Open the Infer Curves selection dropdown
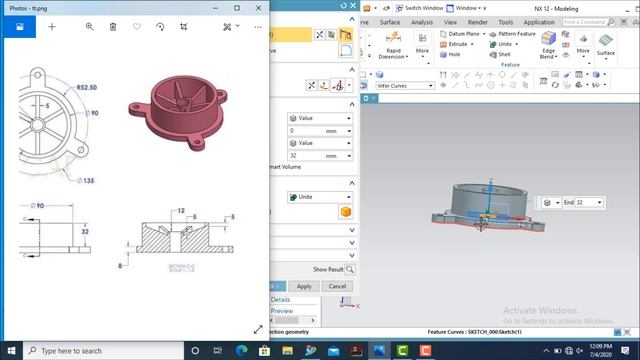The width and height of the screenshot is (640, 360). (404, 86)
